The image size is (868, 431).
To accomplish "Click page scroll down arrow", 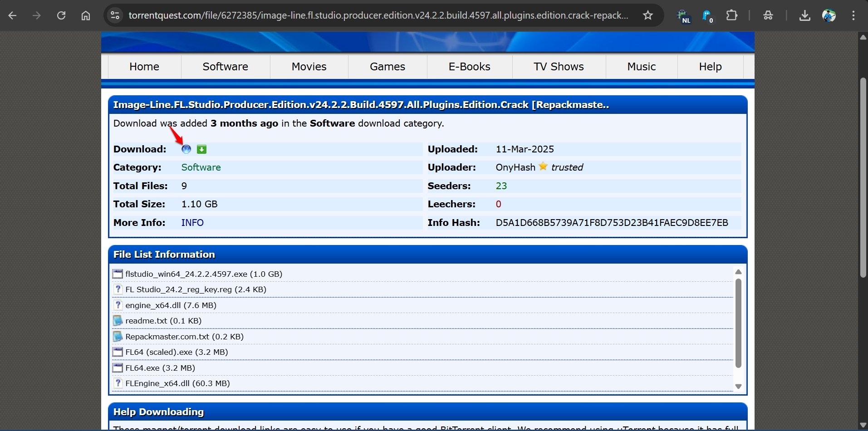I will coord(863,425).
